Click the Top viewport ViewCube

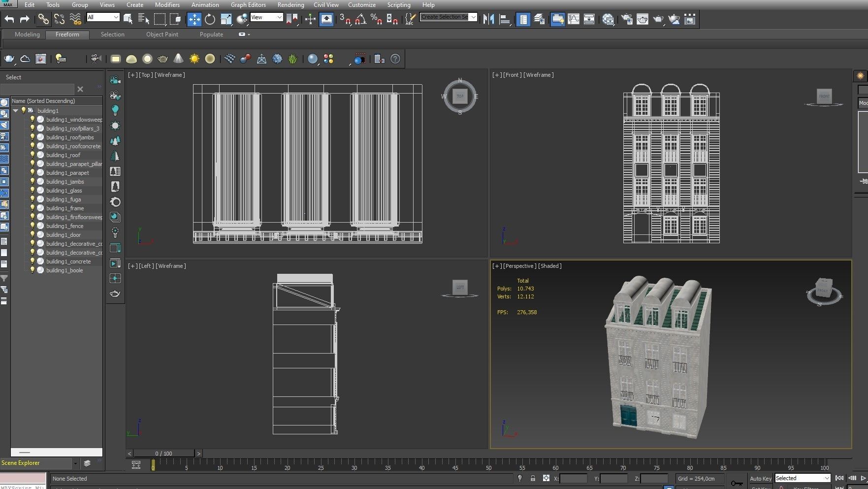(x=460, y=97)
